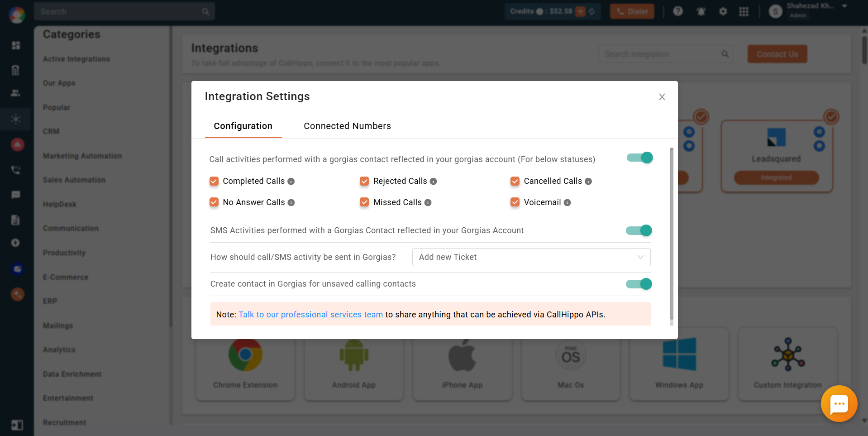The width and height of the screenshot is (868, 436).
Task: Click info icon next to Missed Calls
Action: click(x=428, y=202)
